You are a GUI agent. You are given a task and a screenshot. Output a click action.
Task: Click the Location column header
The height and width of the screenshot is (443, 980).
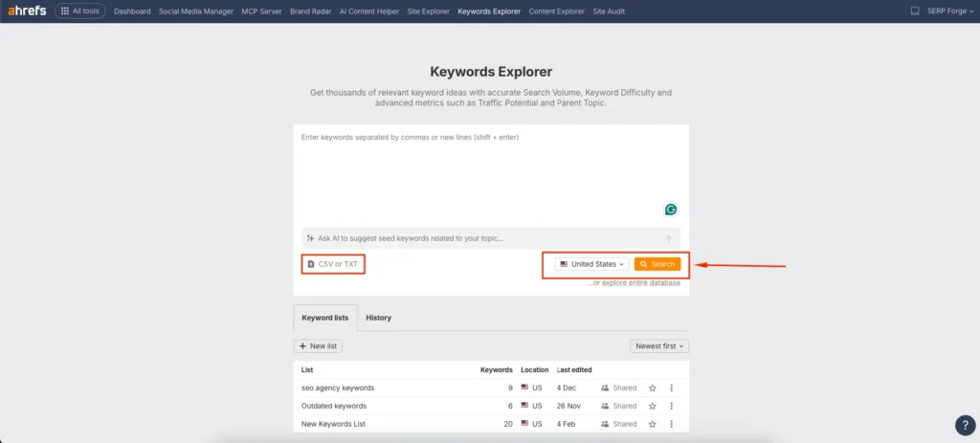point(534,370)
